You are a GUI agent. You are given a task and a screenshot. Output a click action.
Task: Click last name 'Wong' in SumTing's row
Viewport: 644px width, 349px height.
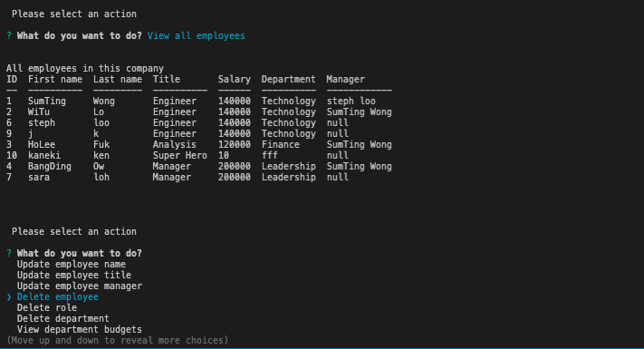(x=104, y=102)
